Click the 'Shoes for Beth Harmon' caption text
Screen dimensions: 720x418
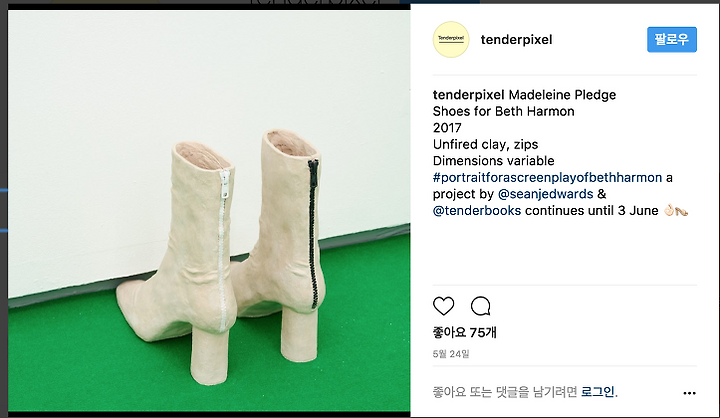tap(504, 111)
